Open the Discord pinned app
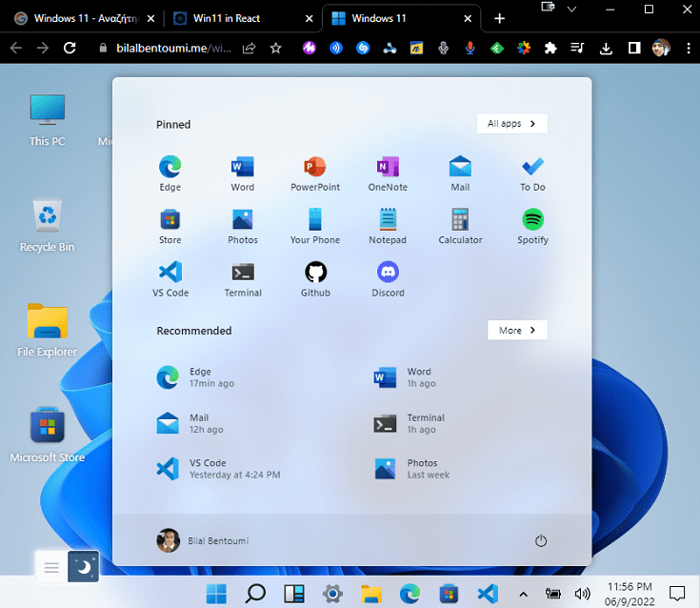The width and height of the screenshot is (700, 608). click(388, 279)
